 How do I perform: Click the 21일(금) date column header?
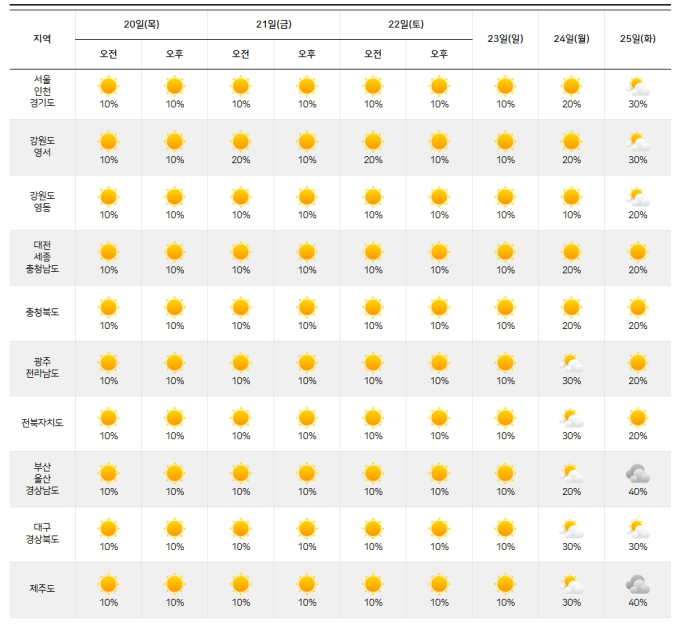[274, 24]
